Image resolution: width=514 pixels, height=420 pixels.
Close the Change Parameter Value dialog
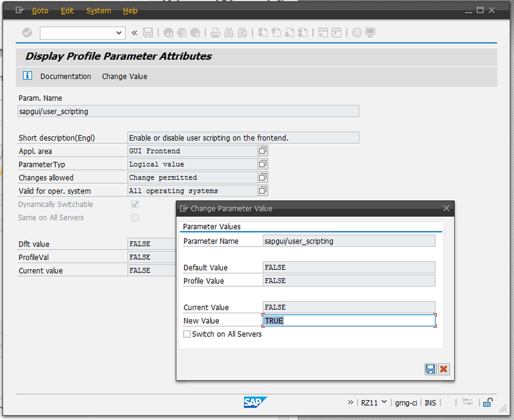446,208
